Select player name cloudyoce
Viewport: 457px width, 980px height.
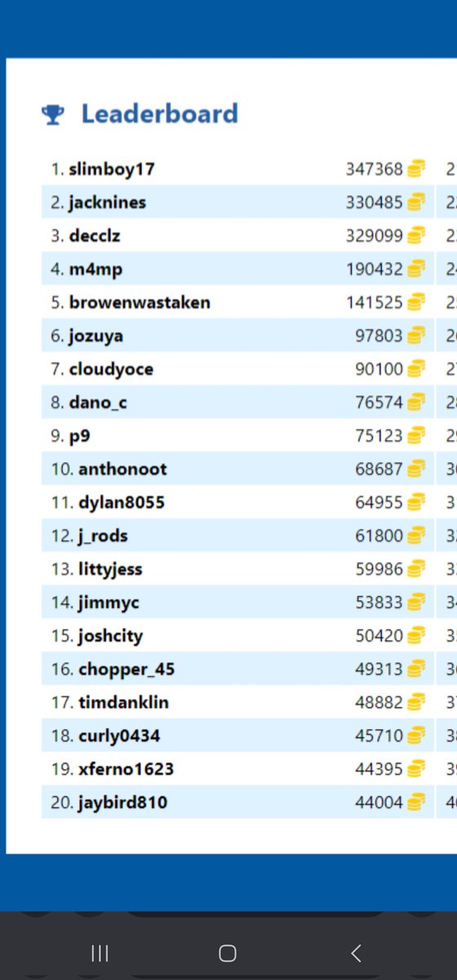click(111, 369)
